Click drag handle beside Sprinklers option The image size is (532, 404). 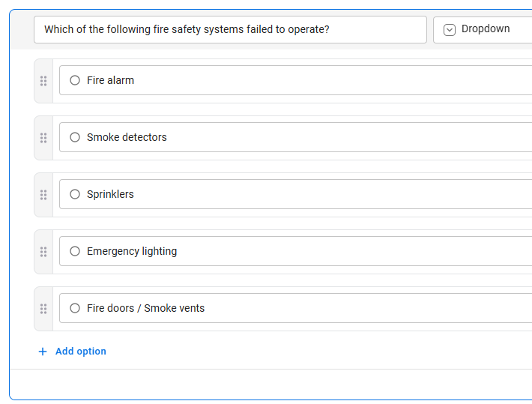[x=43, y=194]
